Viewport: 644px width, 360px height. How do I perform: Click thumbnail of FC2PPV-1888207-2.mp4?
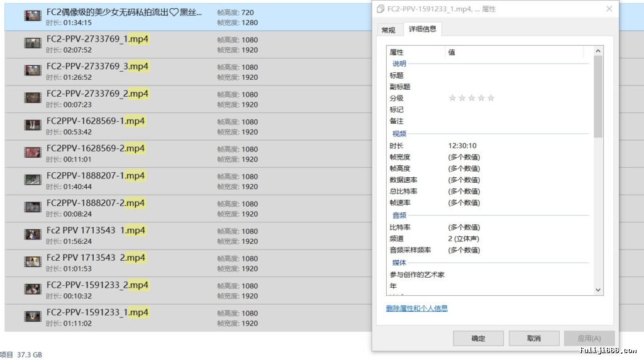click(33, 207)
